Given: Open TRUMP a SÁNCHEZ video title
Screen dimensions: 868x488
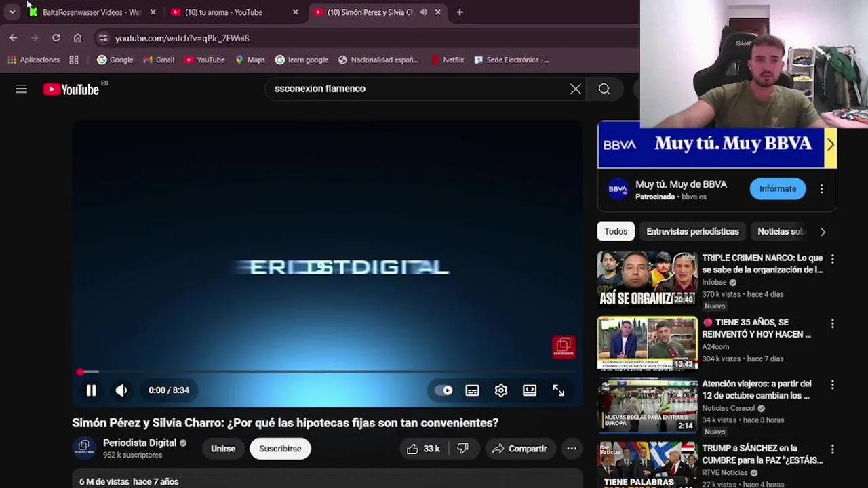Looking at the screenshot, I should point(762,454).
